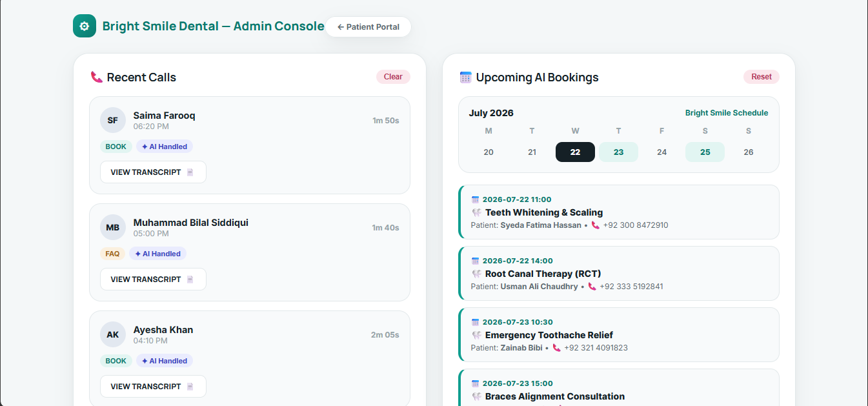Select July 22 on the calendar

point(575,152)
